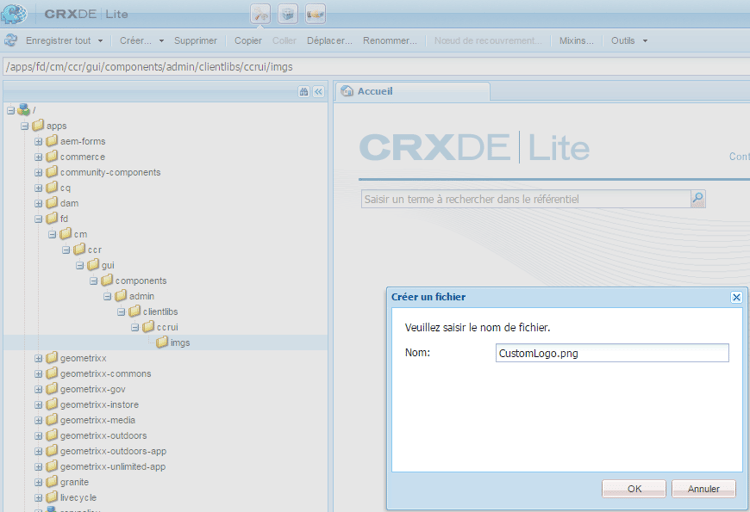Click the CRXDE Lite elephant logo icon

13,13
